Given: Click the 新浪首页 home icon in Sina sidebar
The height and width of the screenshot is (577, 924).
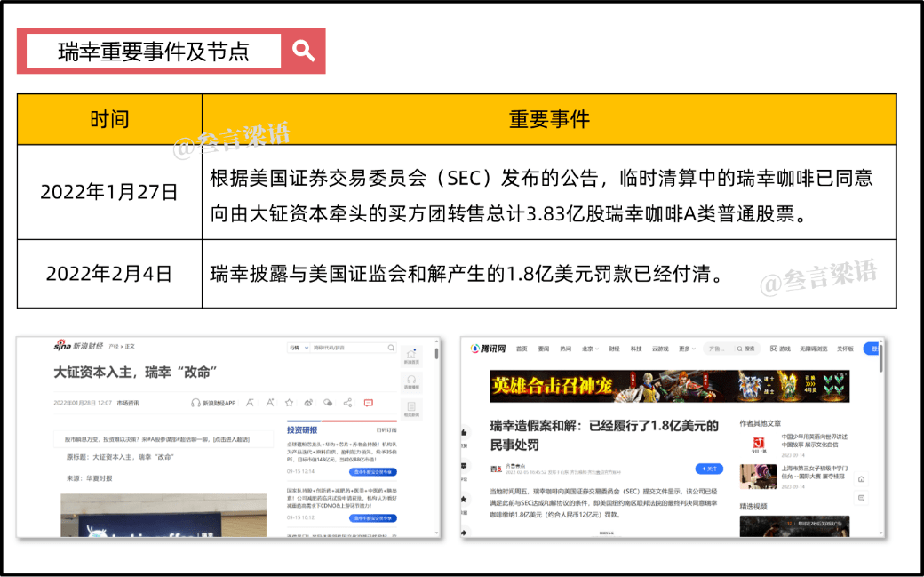Looking at the screenshot, I should (411, 355).
